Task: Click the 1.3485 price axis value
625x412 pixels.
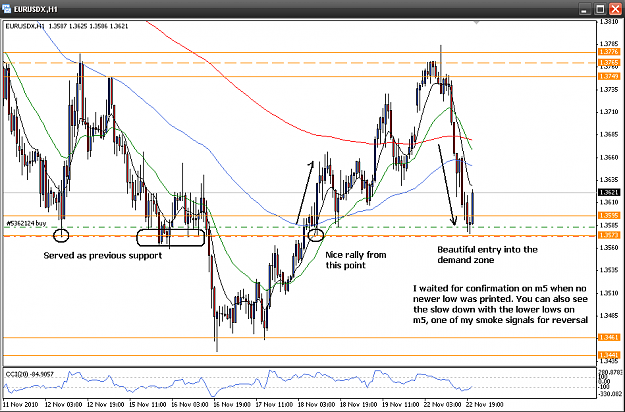Action: (x=609, y=315)
